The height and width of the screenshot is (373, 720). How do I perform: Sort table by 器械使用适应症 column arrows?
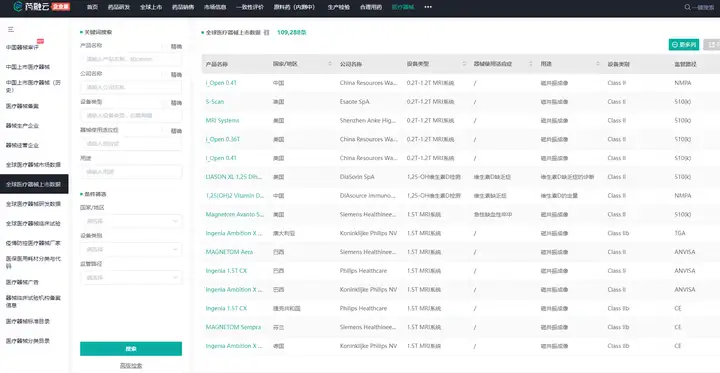pyautogui.click(x=531, y=64)
